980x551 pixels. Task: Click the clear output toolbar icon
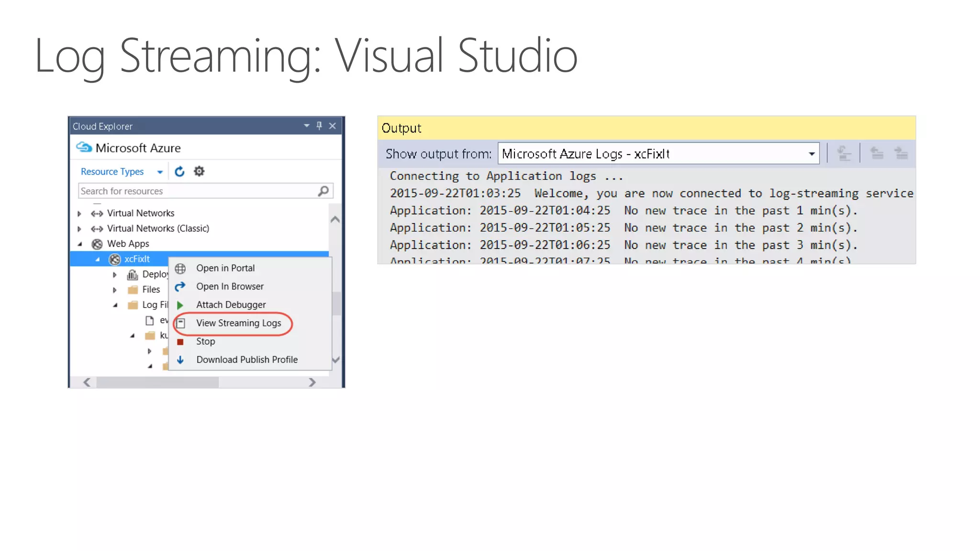tap(844, 154)
